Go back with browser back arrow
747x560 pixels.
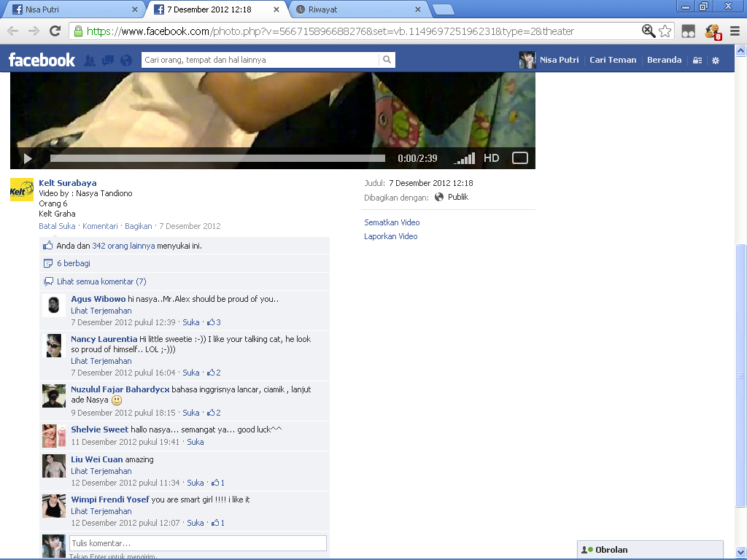tap(13, 31)
